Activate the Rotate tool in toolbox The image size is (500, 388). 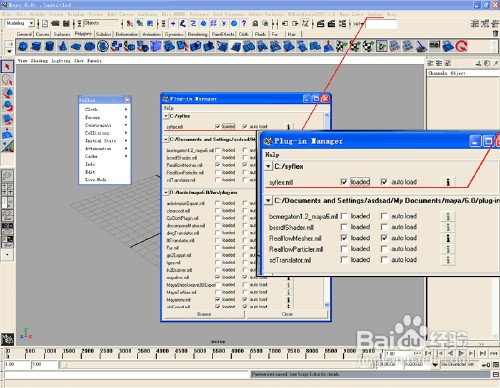(x=7, y=106)
